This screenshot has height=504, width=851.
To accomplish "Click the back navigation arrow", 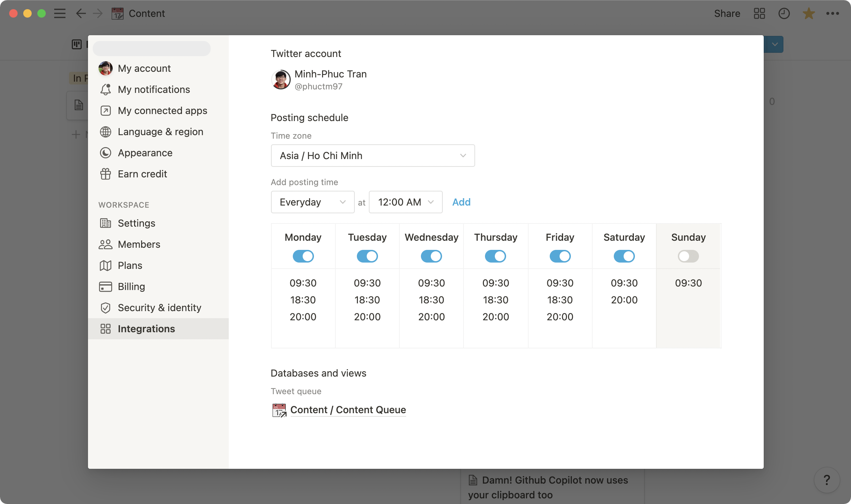I will (x=81, y=14).
